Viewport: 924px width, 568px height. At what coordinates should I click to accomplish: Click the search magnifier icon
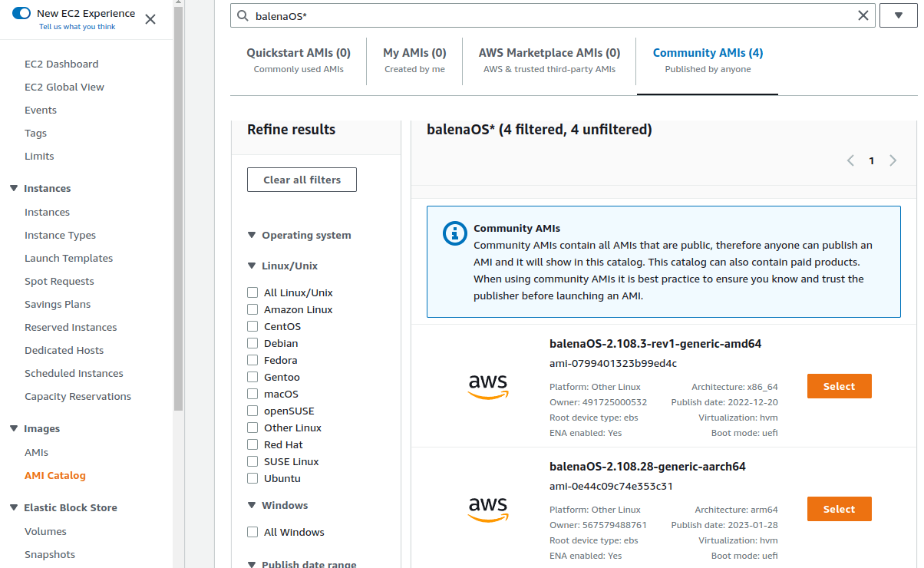point(243,15)
